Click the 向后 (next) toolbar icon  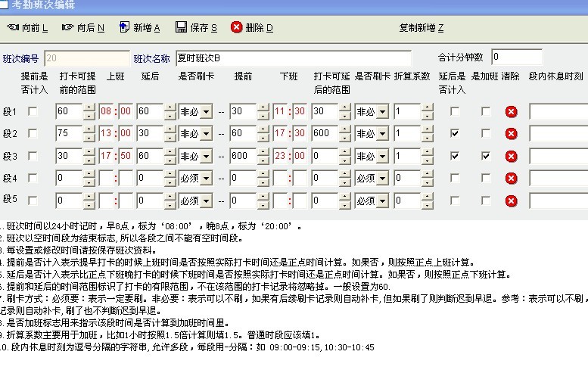pos(68,28)
